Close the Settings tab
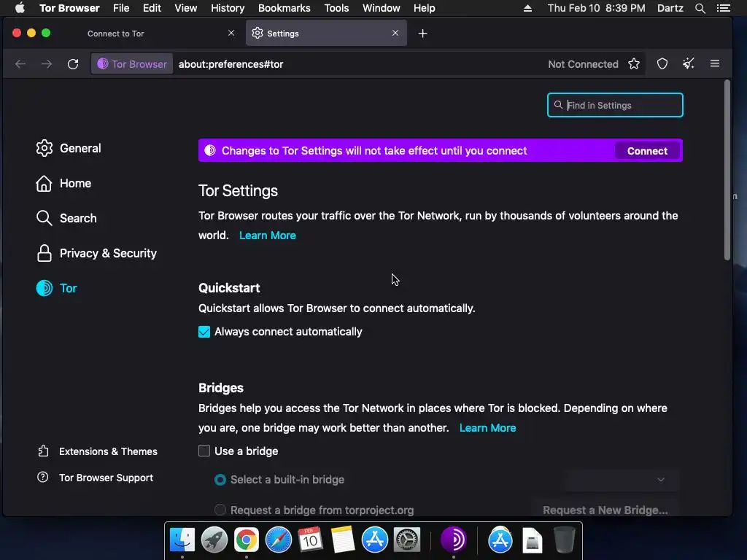 pyautogui.click(x=395, y=33)
